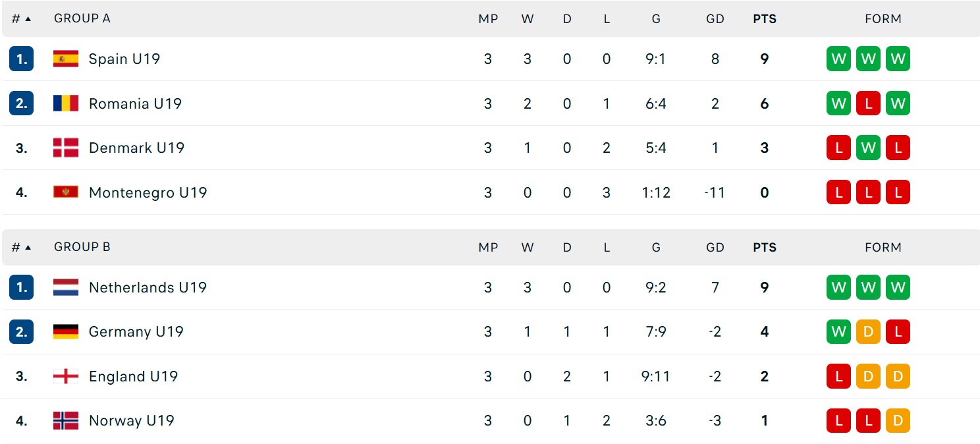Open the Netherlands U19 team link
Viewport: 980px width, 444px height.
pyautogui.click(x=148, y=287)
